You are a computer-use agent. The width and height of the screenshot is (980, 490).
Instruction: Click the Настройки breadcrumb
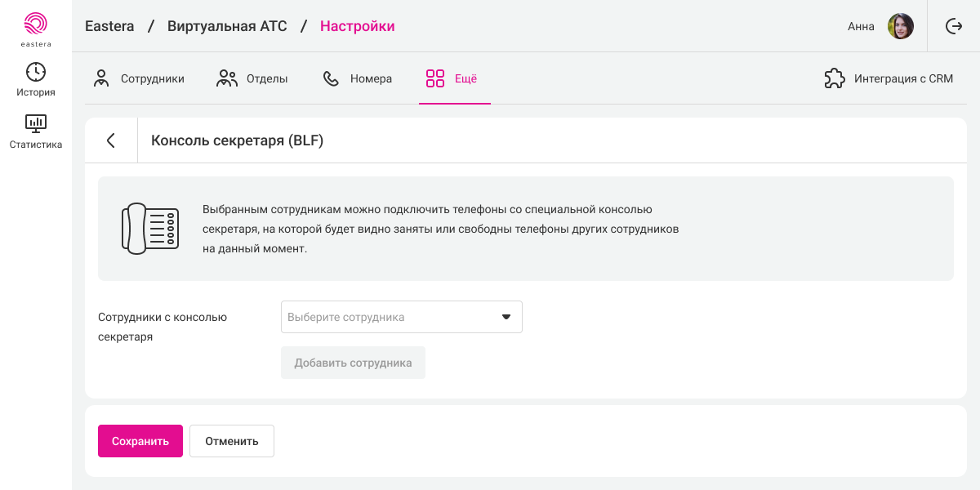pyautogui.click(x=357, y=26)
